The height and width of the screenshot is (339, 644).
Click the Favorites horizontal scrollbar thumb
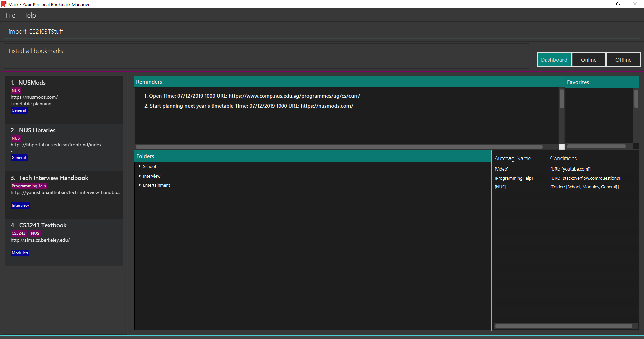[x=596, y=146]
